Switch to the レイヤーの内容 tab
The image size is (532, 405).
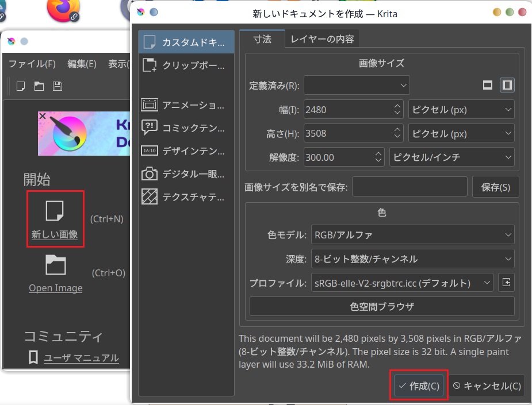coord(322,39)
